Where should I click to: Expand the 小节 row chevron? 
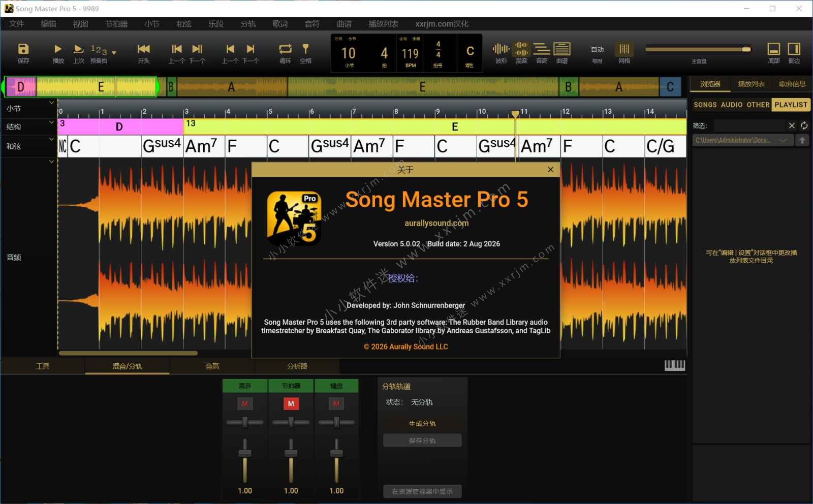(x=51, y=103)
